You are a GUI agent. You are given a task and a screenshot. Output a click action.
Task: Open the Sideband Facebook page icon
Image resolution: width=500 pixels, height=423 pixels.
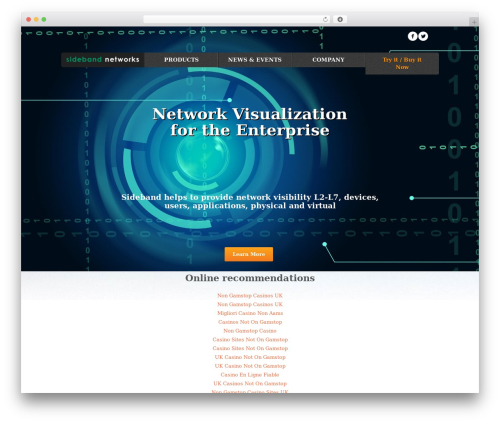pos(412,36)
